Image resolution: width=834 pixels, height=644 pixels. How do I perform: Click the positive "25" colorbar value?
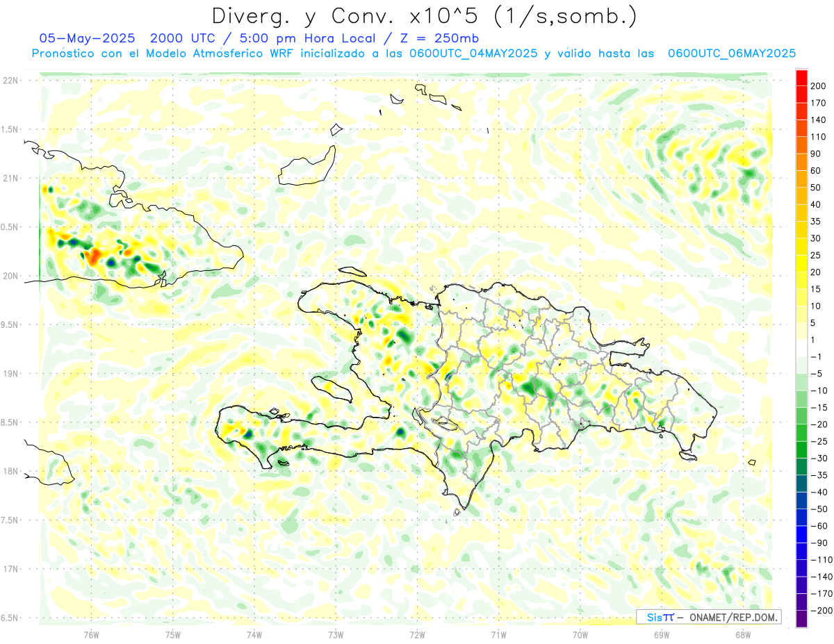click(x=817, y=256)
